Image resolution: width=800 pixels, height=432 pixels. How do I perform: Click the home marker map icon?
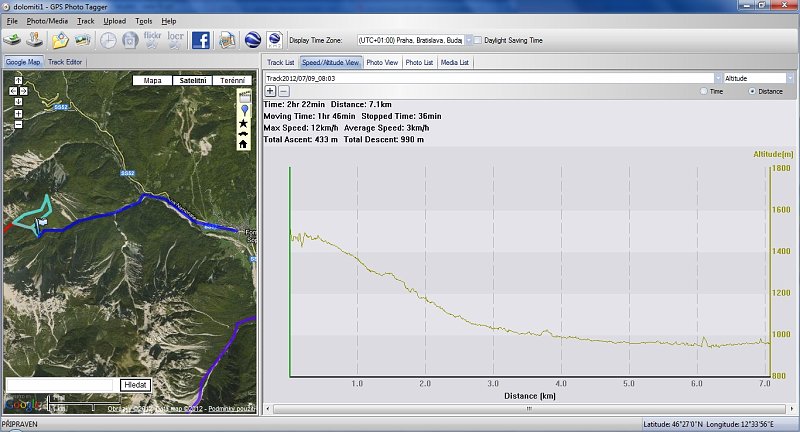pos(243,144)
